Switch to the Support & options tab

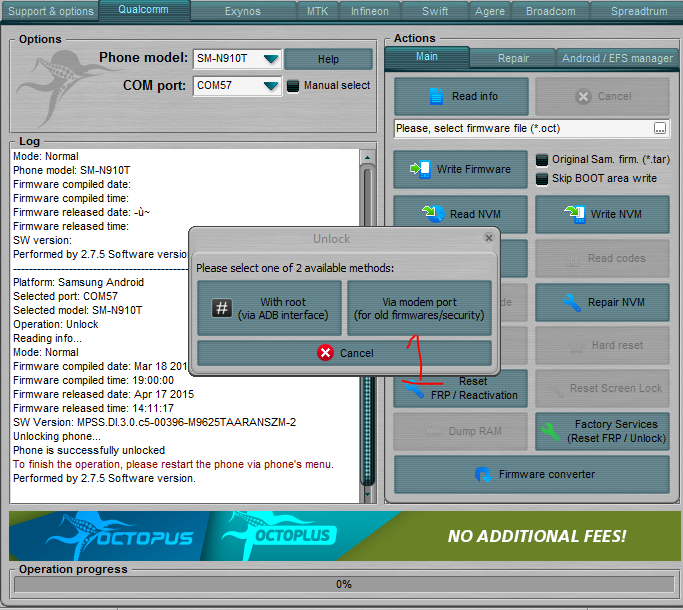pyautogui.click(x=51, y=11)
